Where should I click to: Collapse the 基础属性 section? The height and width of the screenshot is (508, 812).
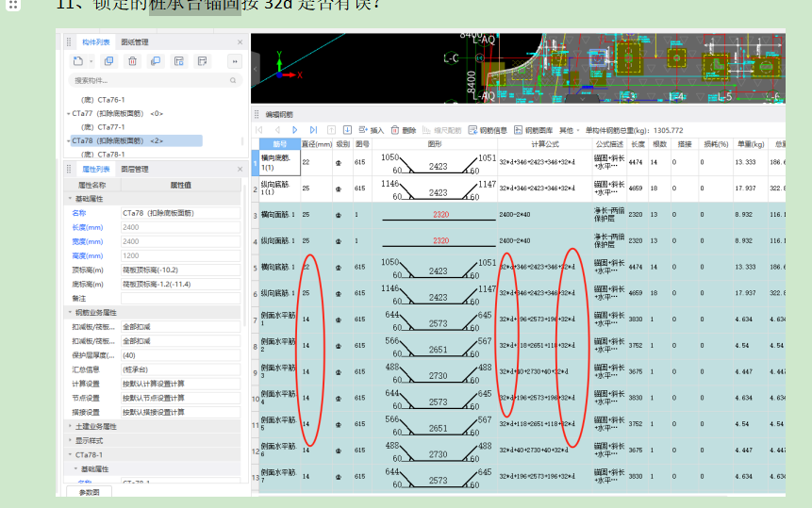70,199
